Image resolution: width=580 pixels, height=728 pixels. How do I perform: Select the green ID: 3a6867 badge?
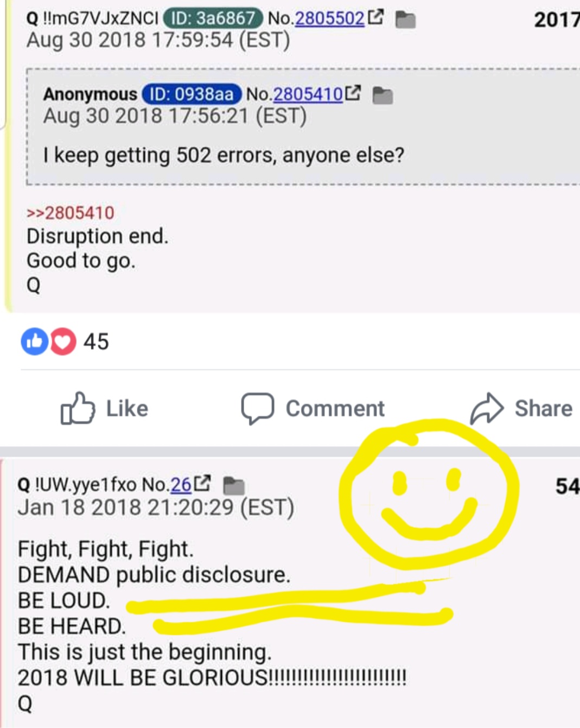213,18
